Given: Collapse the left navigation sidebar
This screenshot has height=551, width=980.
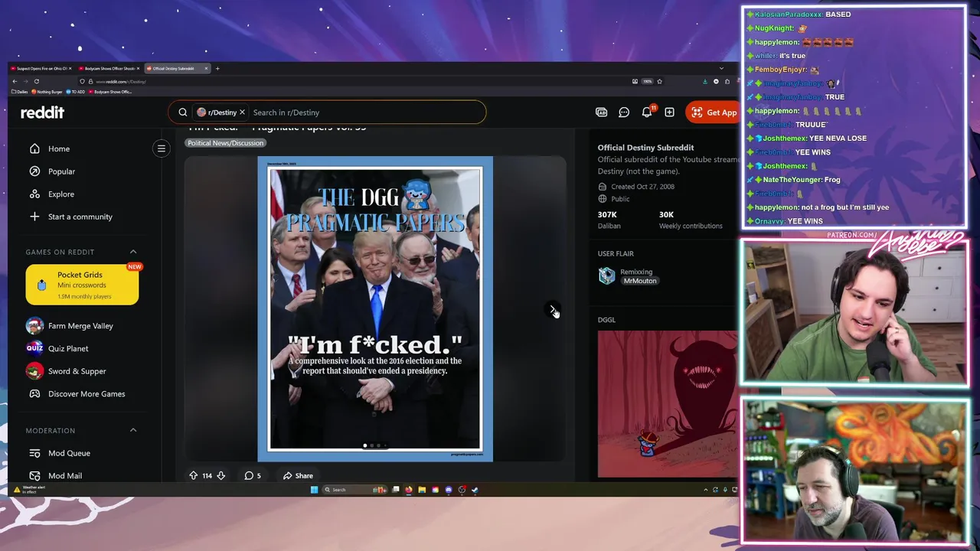Looking at the screenshot, I should 162,148.
